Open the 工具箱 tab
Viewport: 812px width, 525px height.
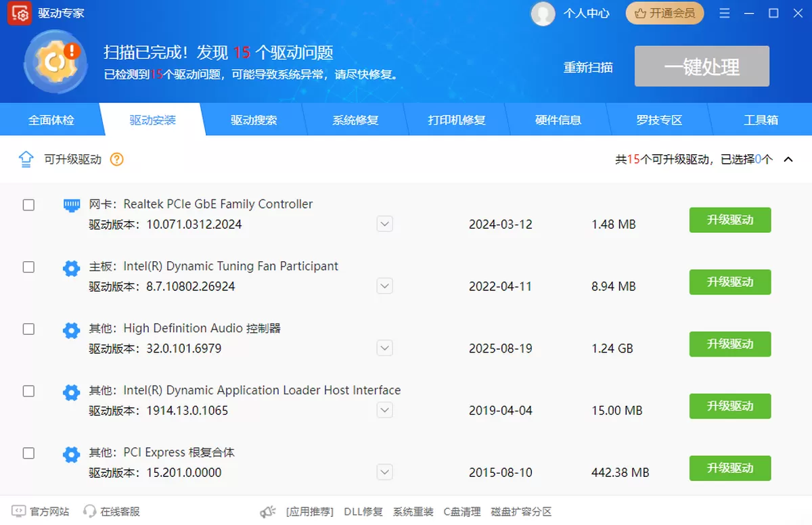click(x=761, y=120)
